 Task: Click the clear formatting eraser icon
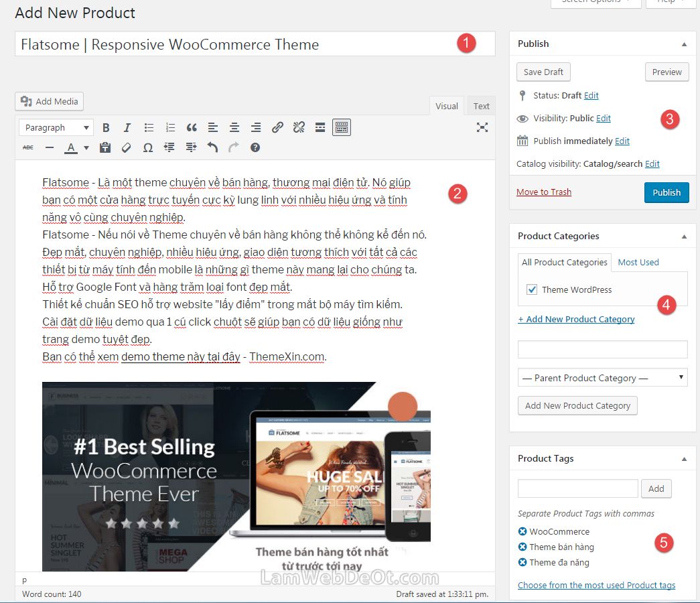127,147
